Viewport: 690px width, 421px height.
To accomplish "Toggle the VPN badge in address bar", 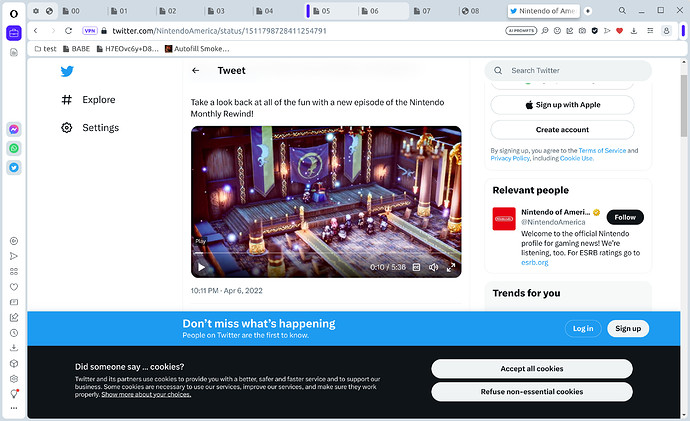I will click(90, 31).
